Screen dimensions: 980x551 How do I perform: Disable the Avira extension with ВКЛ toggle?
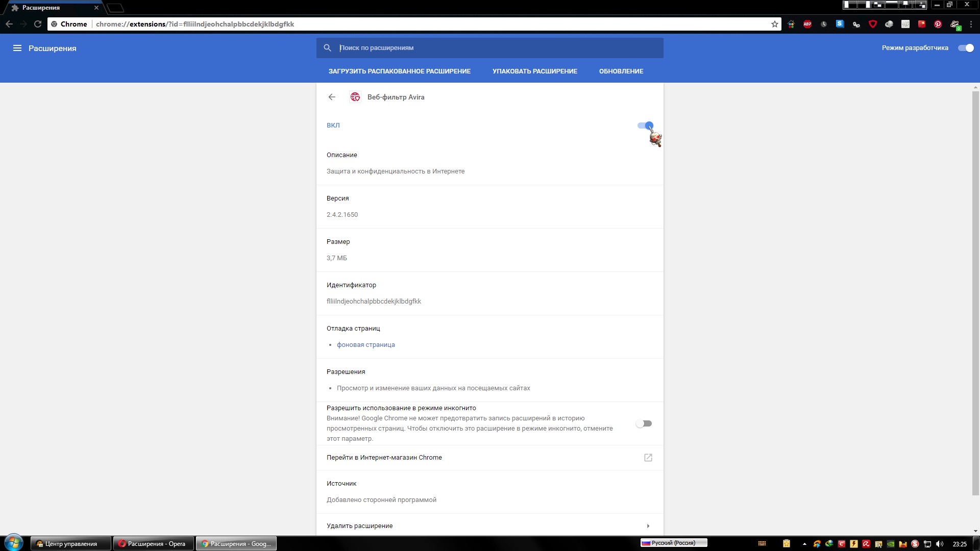tap(645, 126)
